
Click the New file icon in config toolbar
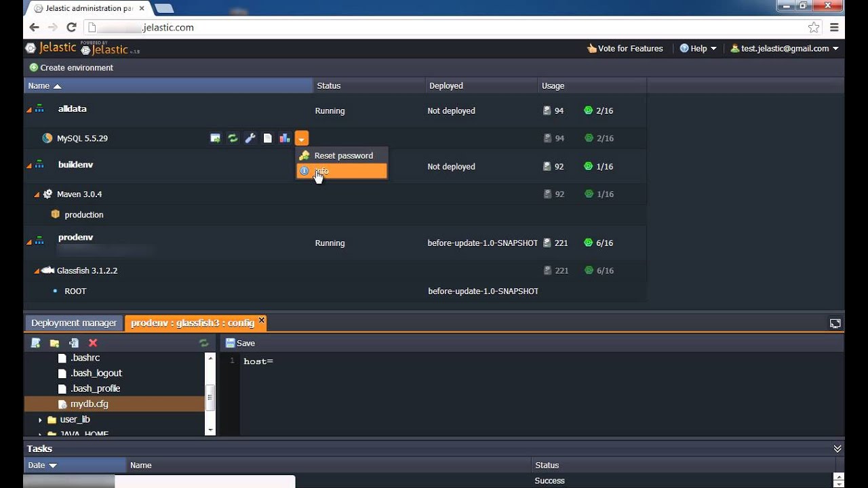(36, 343)
